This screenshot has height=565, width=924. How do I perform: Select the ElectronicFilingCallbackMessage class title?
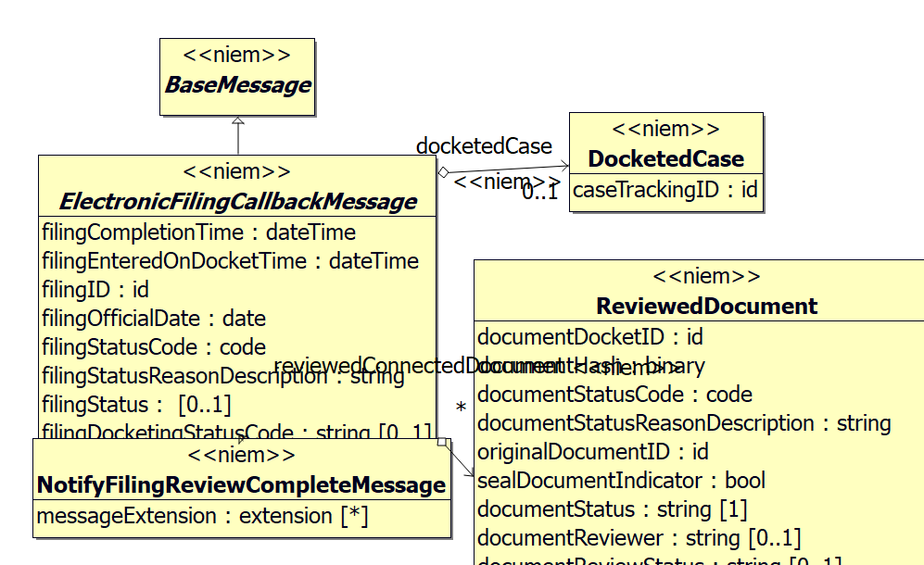click(x=237, y=201)
